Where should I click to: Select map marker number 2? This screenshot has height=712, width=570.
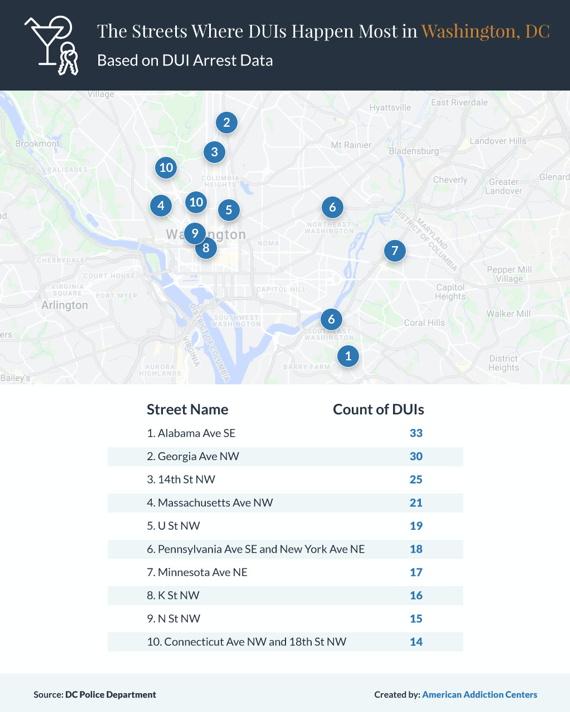pos(226,123)
